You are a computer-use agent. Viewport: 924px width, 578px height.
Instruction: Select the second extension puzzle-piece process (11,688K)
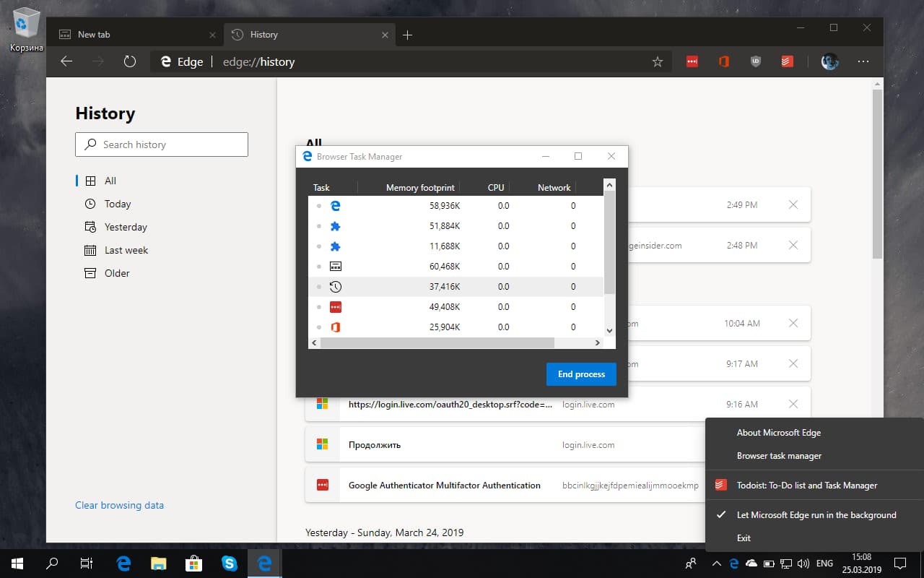(x=335, y=246)
